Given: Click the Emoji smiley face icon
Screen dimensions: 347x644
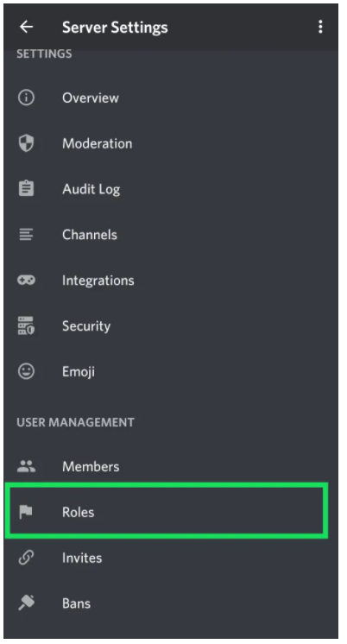Looking at the screenshot, I should 26,371.
